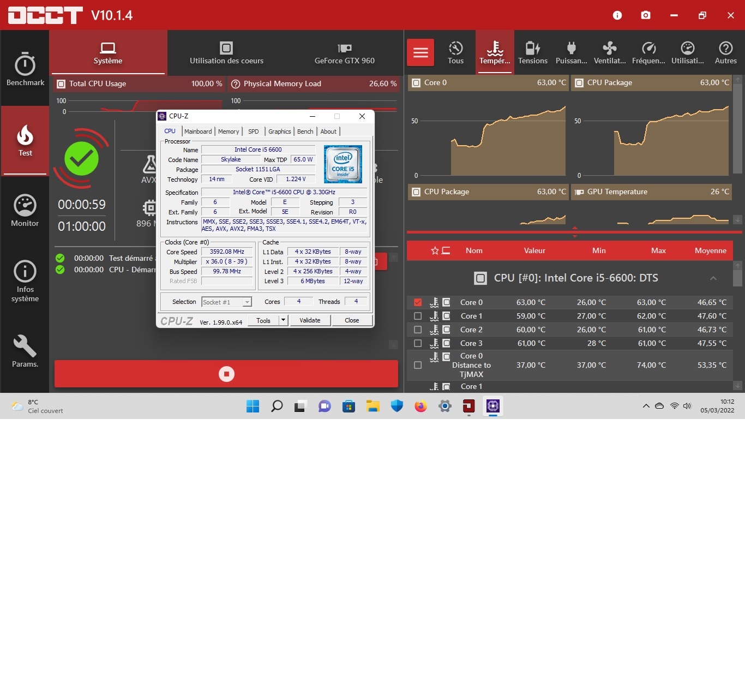Open the Memory tab in CPU-Z

(x=229, y=131)
